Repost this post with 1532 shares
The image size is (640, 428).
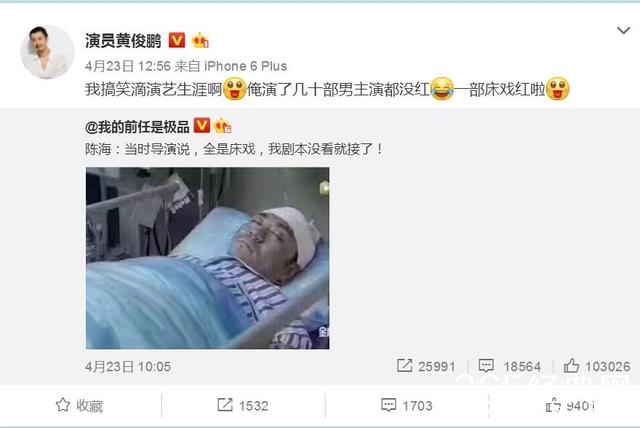click(x=242, y=406)
